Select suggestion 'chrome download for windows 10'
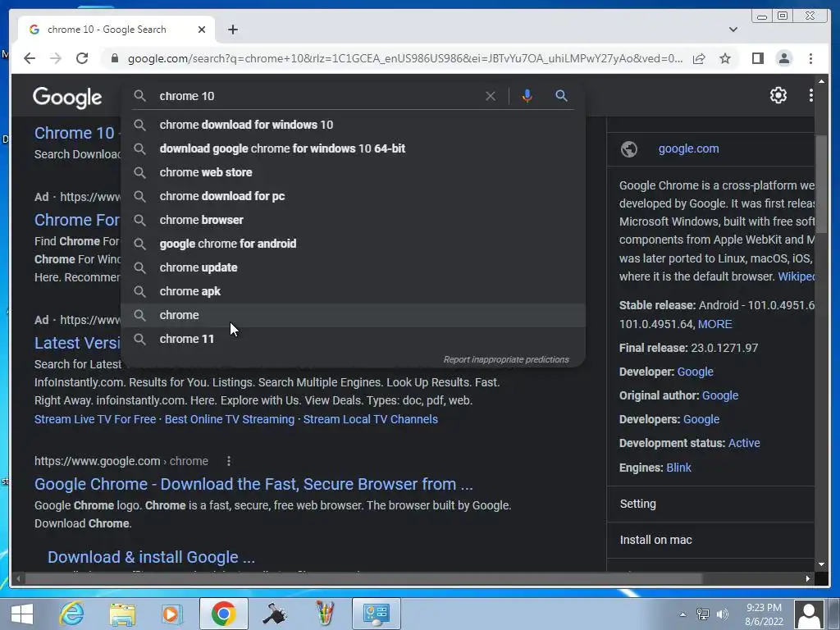This screenshot has width=840, height=630. (354, 125)
